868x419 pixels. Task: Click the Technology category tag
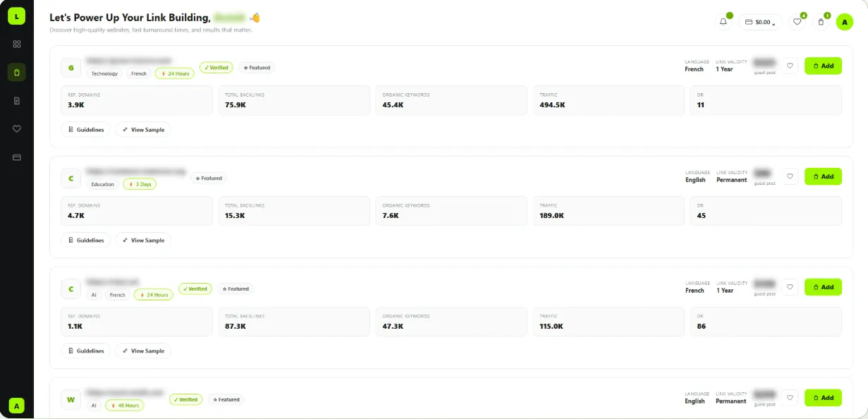click(x=105, y=73)
